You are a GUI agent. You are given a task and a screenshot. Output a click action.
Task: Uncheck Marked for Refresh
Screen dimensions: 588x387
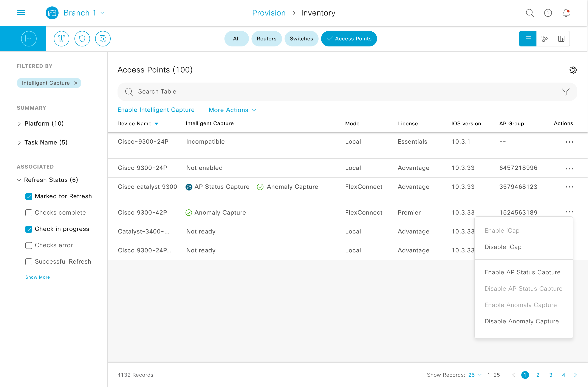[29, 197]
